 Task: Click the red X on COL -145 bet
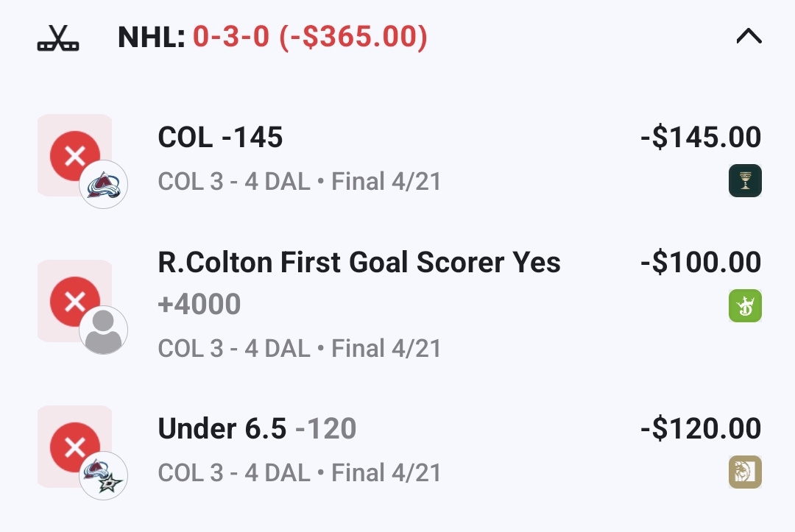[74, 155]
